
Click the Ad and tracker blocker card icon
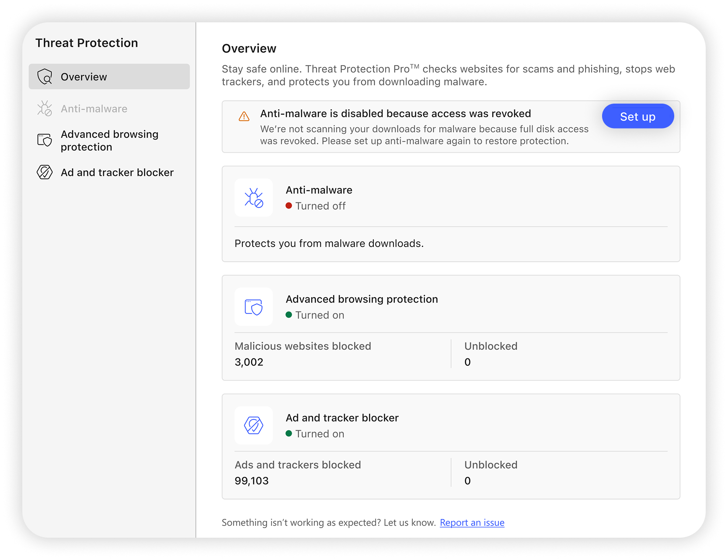254,425
